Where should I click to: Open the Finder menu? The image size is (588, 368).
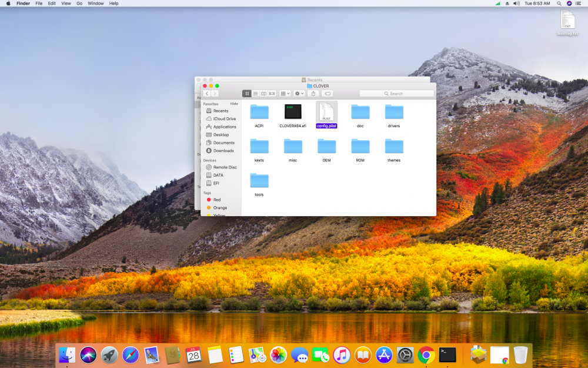[24, 4]
